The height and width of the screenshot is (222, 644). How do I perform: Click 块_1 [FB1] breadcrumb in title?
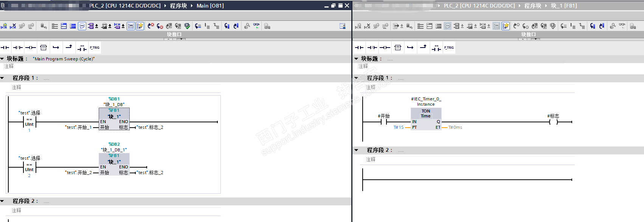click(x=564, y=6)
